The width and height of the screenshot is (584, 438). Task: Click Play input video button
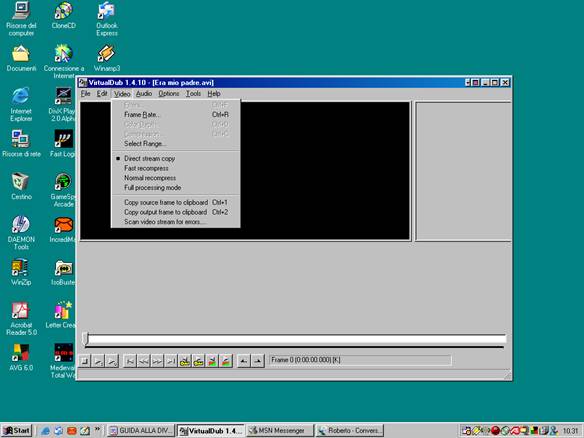(x=99, y=361)
